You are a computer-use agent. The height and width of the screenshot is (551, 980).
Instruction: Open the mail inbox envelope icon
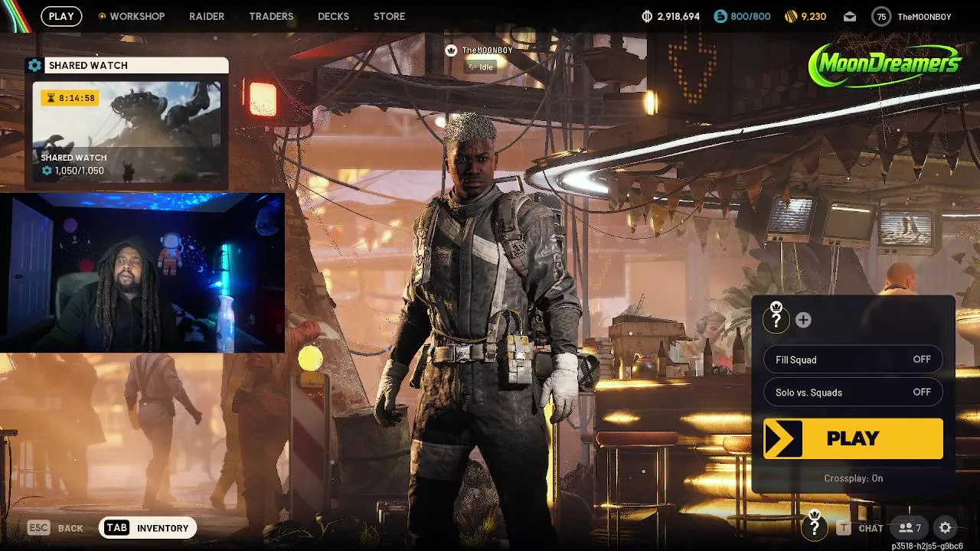tap(850, 16)
